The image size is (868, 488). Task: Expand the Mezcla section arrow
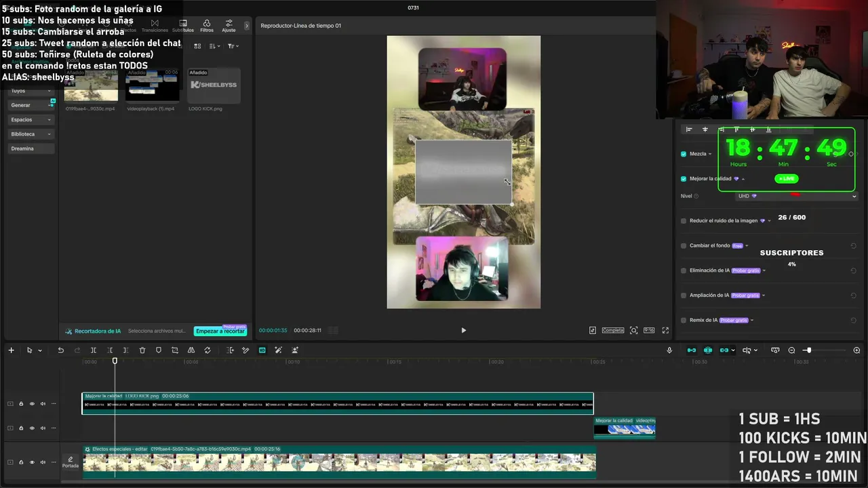pos(710,154)
